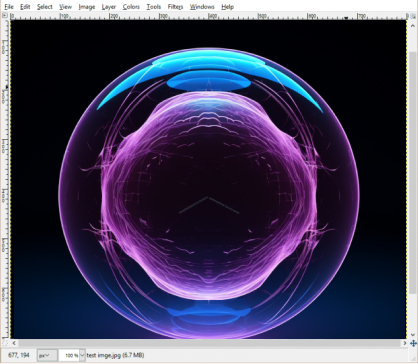Click the top horizontal ruler
418x364 pixels.
(208, 16)
